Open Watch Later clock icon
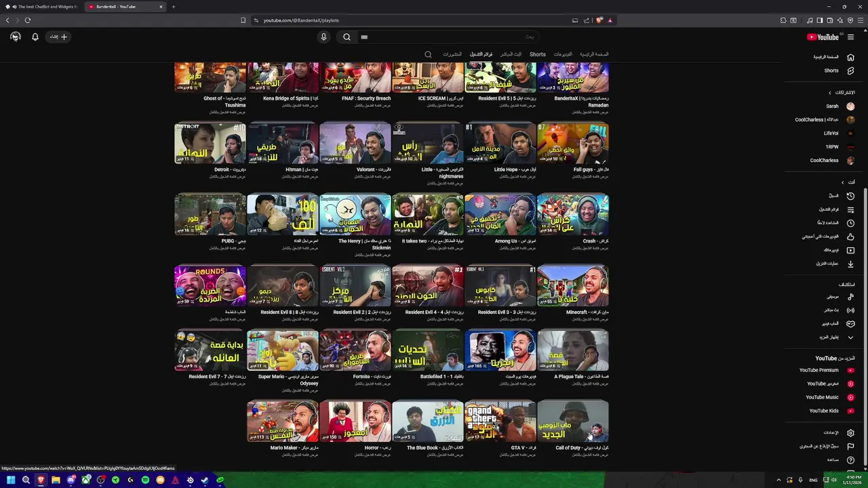 tap(850, 223)
